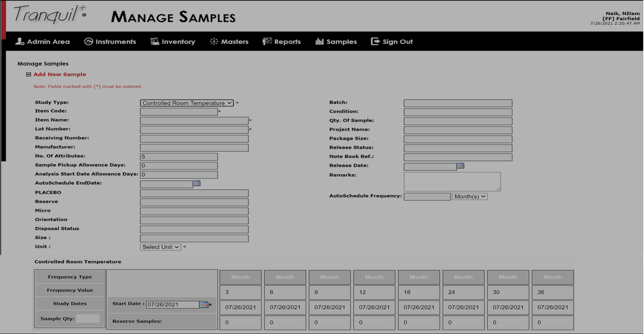Click the Admin Area person icon
644x334 pixels.
click(x=20, y=41)
